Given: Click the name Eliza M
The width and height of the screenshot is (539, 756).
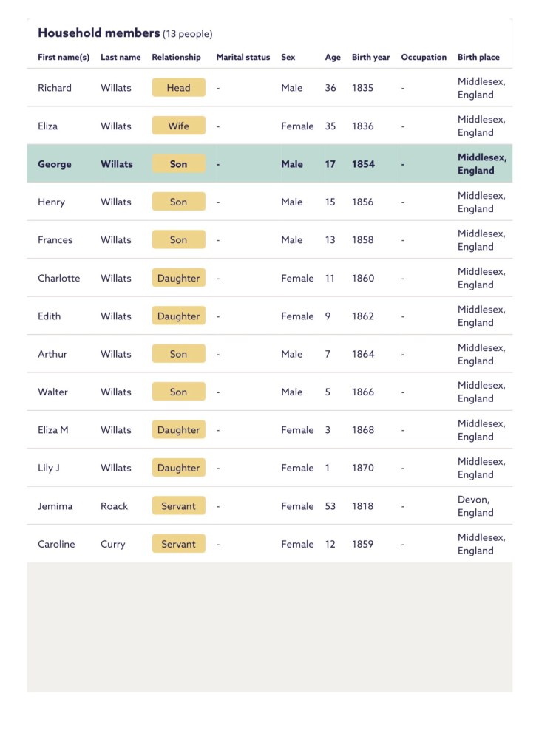Looking at the screenshot, I should [53, 430].
